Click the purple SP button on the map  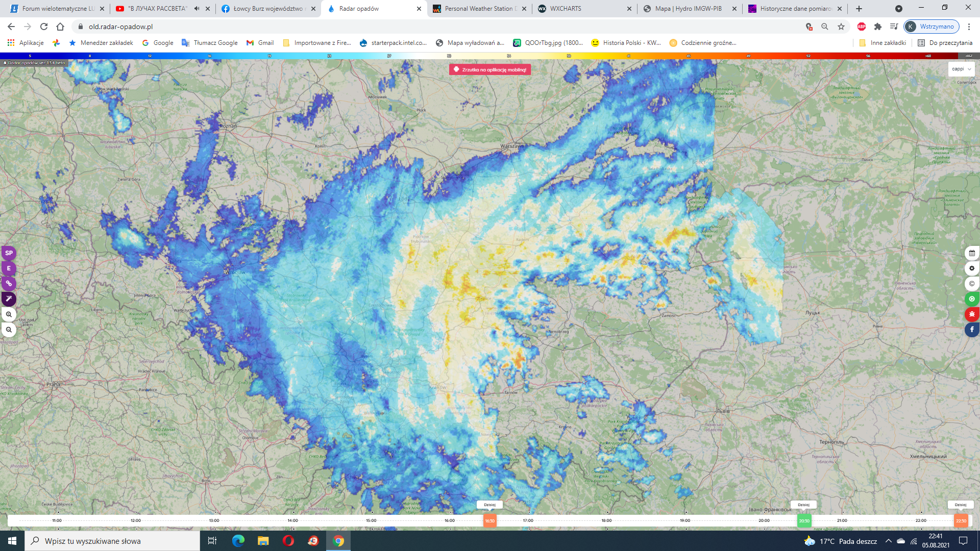click(9, 253)
